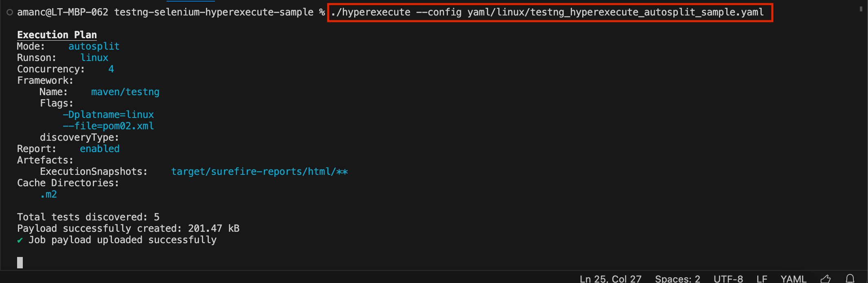Click the ./hyperexecute --config command text
The image size is (868, 283).
547,12
